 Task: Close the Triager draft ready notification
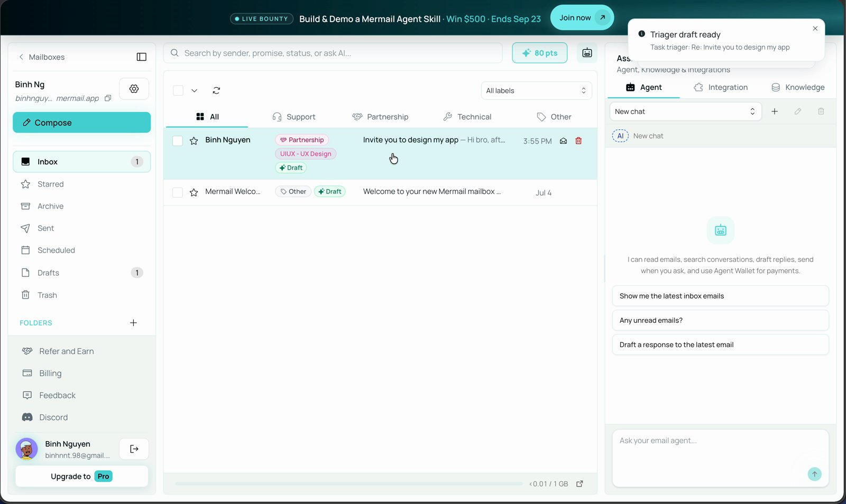[x=815, y=29]
